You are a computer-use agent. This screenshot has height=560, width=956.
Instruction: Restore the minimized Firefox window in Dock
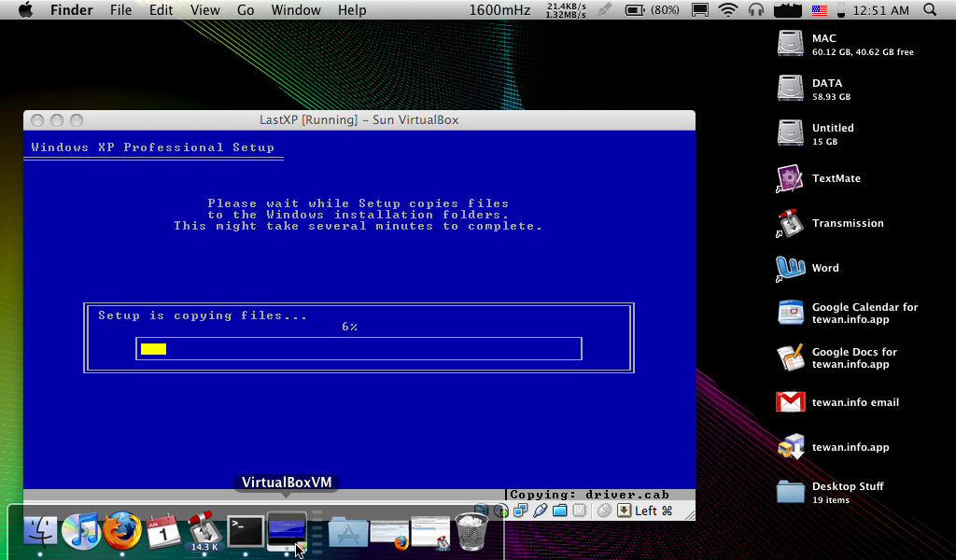pyautogui.click(x=389, y=534)
